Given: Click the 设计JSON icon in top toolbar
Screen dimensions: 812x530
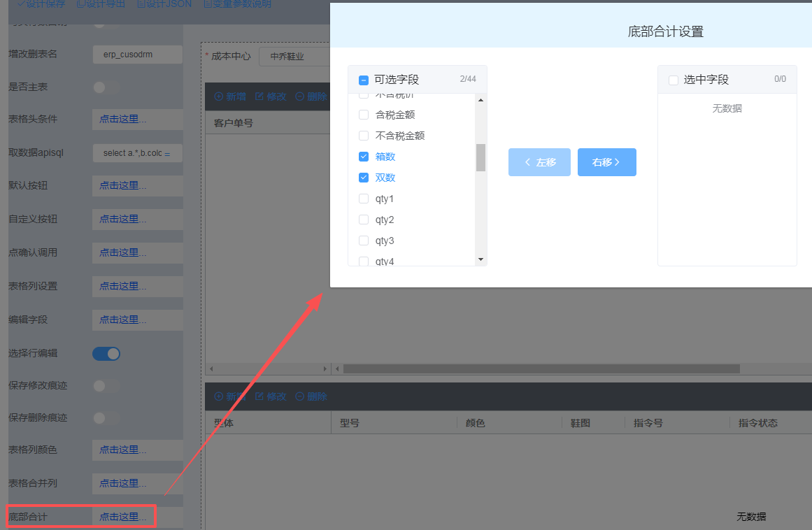Looking at the screenshot, I should pyautogui.click(x=141, y=4).
